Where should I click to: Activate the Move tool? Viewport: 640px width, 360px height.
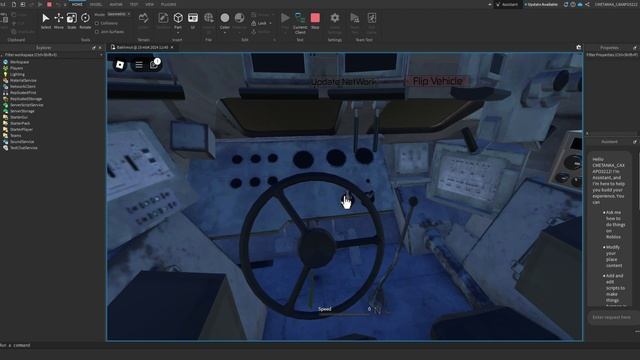point(59,20)
